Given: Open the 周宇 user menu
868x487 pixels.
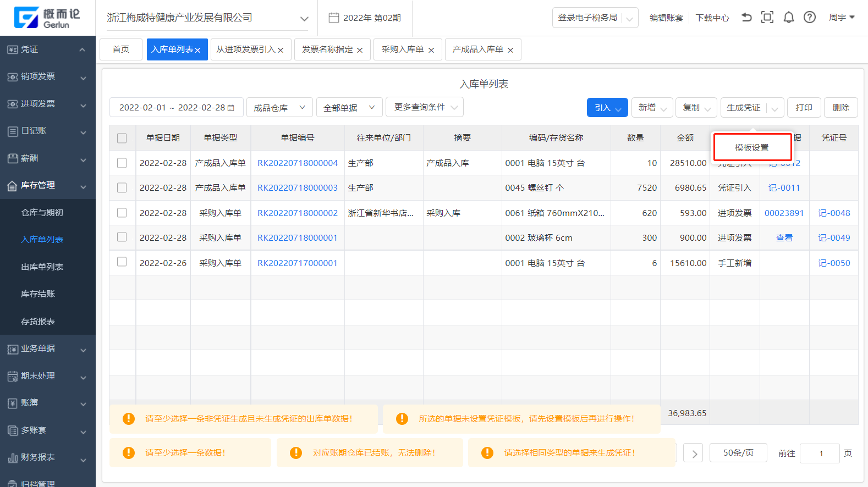Looking at the screenshot, I should pos(842,18).
